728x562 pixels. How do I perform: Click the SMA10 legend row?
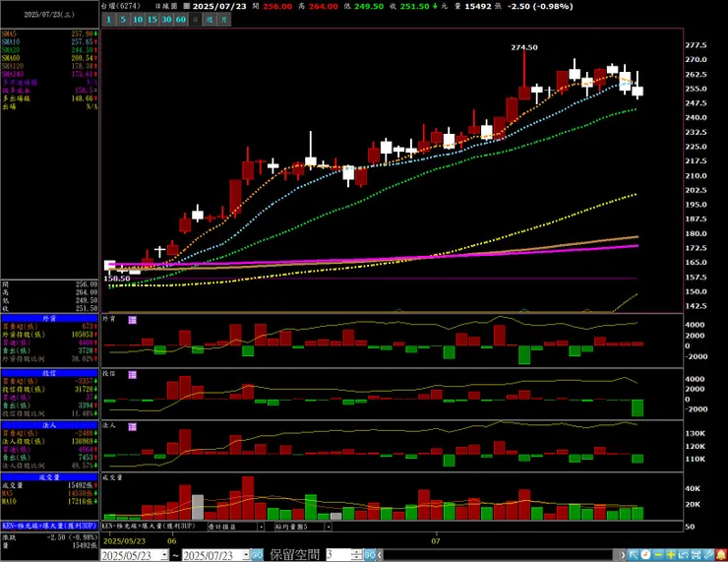click(x=49, y=41)
